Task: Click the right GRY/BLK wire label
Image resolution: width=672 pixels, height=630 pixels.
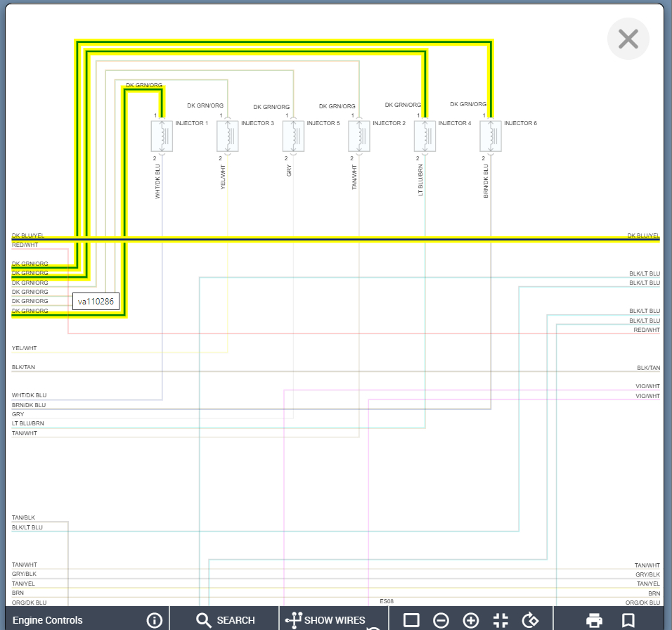Action: 647,574
